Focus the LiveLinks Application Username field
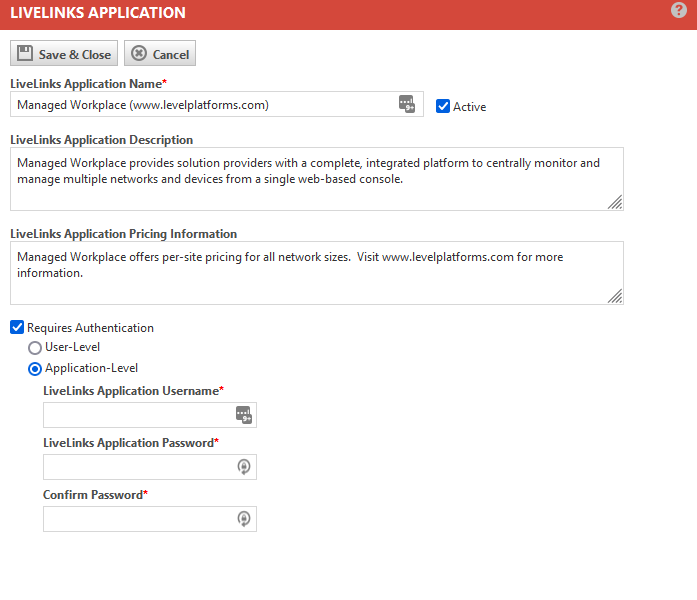This screenshot has height=600, width=697. click(150, 415)
